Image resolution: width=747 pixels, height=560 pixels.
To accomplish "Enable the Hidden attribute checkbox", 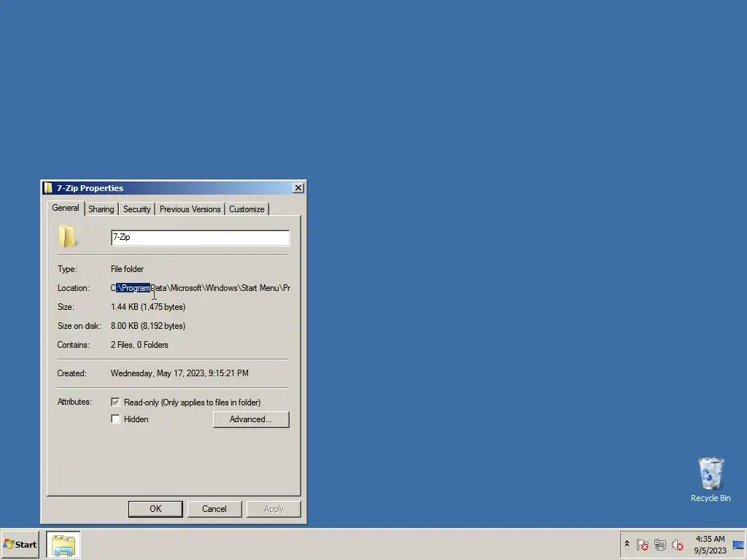I will [115, 419].
